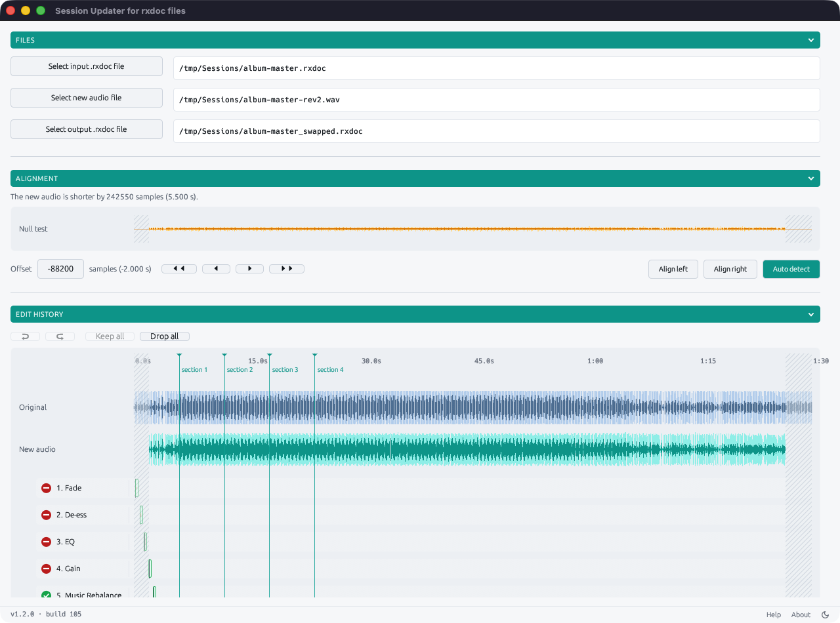Toggle the drop status of 3. EQ
Image resolution: width=840 pixels, height=623 pixels.
[46, 542]
